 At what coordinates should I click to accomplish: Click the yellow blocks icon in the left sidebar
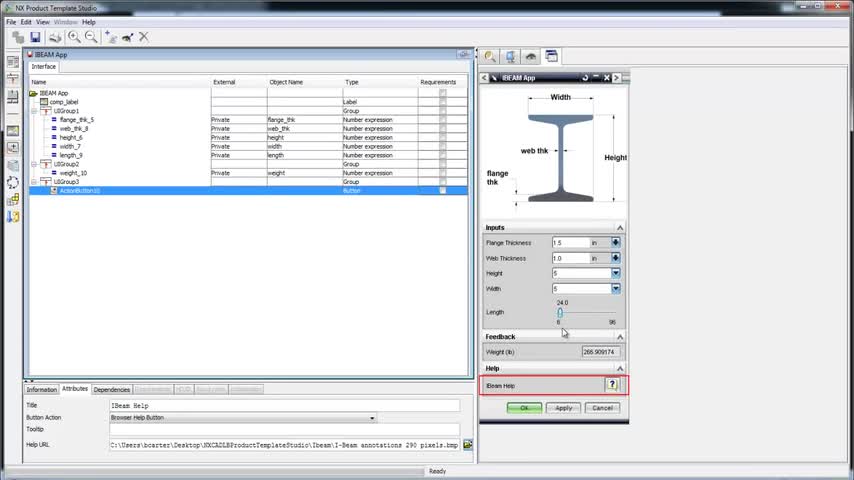[x=13, y=200]
